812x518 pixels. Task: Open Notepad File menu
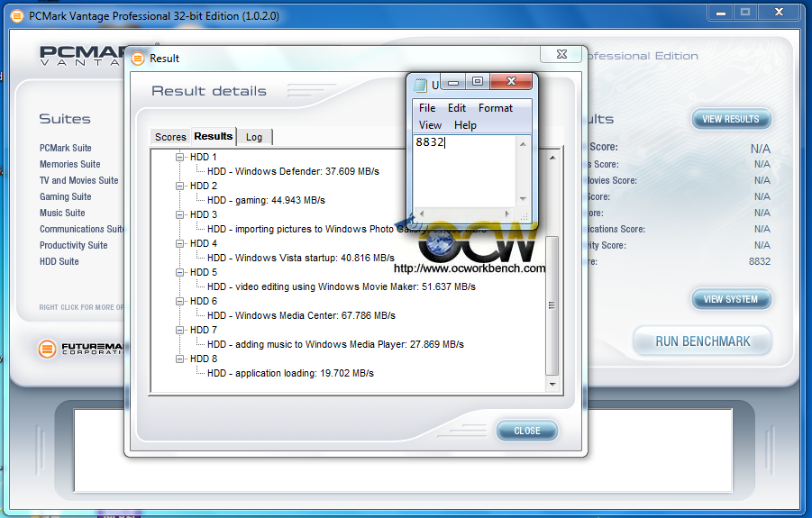point(427,108)
